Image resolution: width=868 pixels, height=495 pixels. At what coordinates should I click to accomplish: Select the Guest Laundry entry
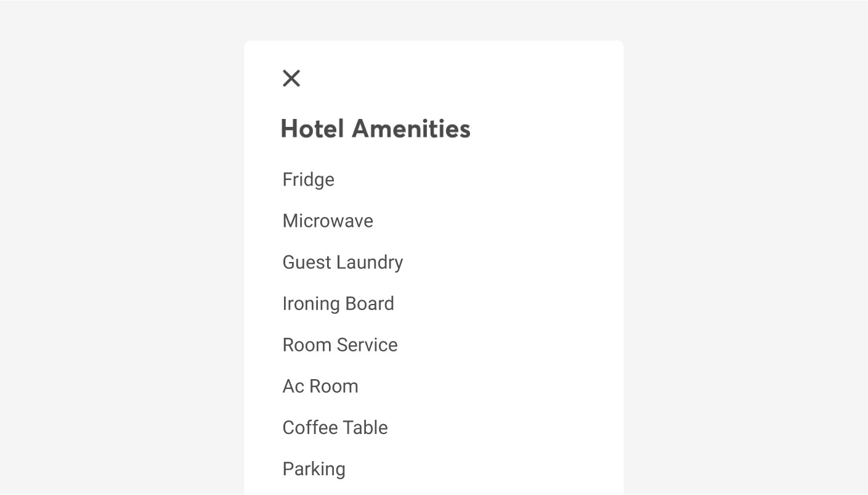(x=343, y=262)
